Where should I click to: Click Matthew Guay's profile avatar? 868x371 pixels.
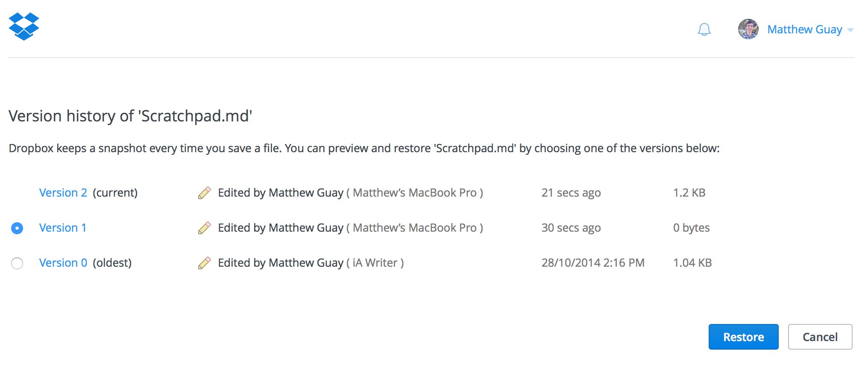point(748,29)
